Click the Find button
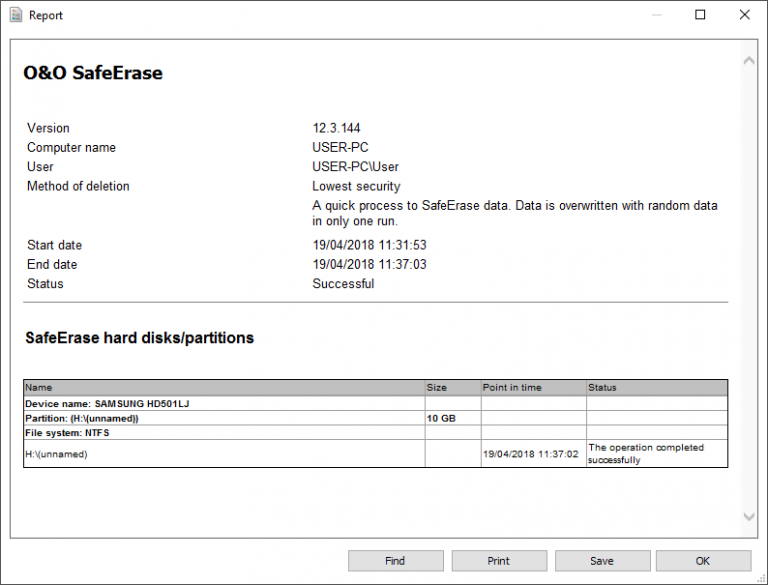The image size is (768, 585). (396, 561)
